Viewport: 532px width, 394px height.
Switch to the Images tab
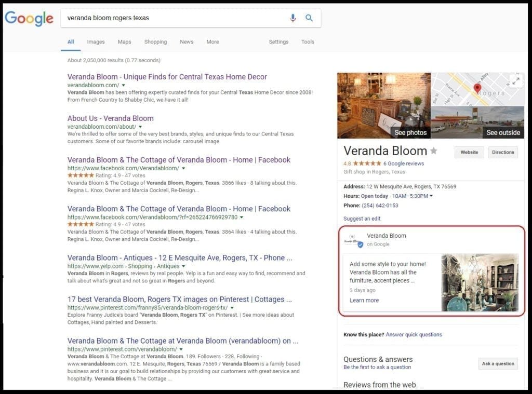tap(96, 42)
